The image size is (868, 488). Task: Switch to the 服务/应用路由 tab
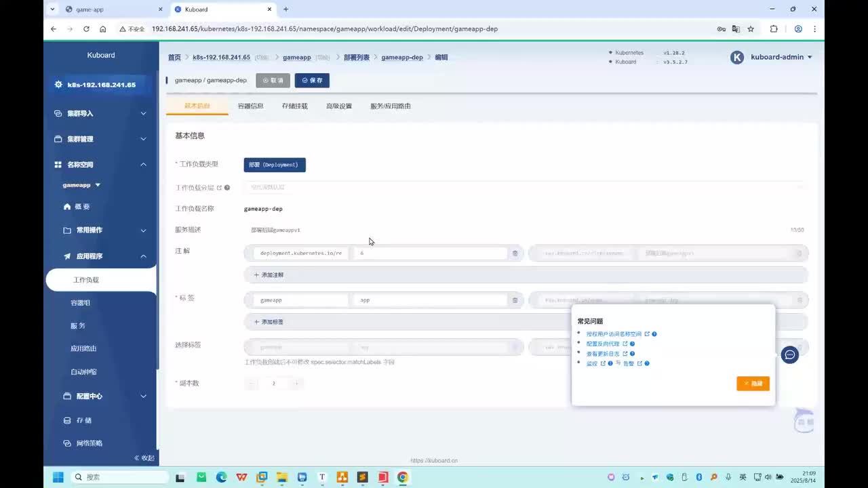pyautogui.click(x=391, y=106)
